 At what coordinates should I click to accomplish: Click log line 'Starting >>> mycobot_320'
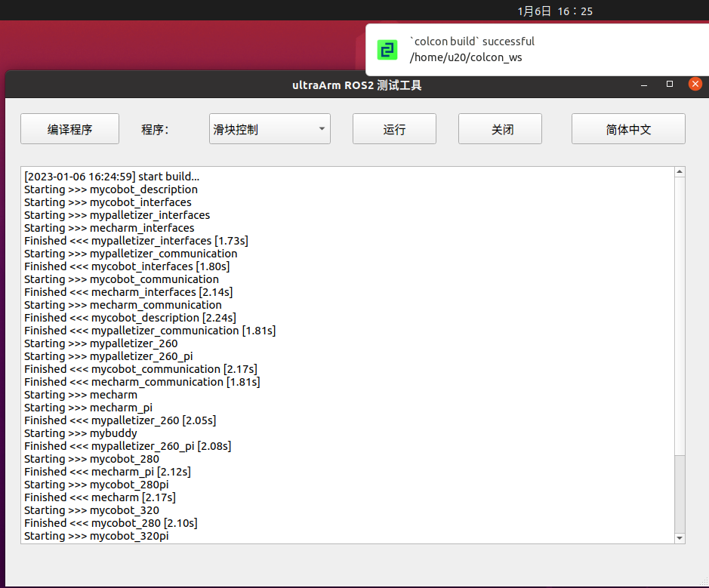(x=91, y=510)
